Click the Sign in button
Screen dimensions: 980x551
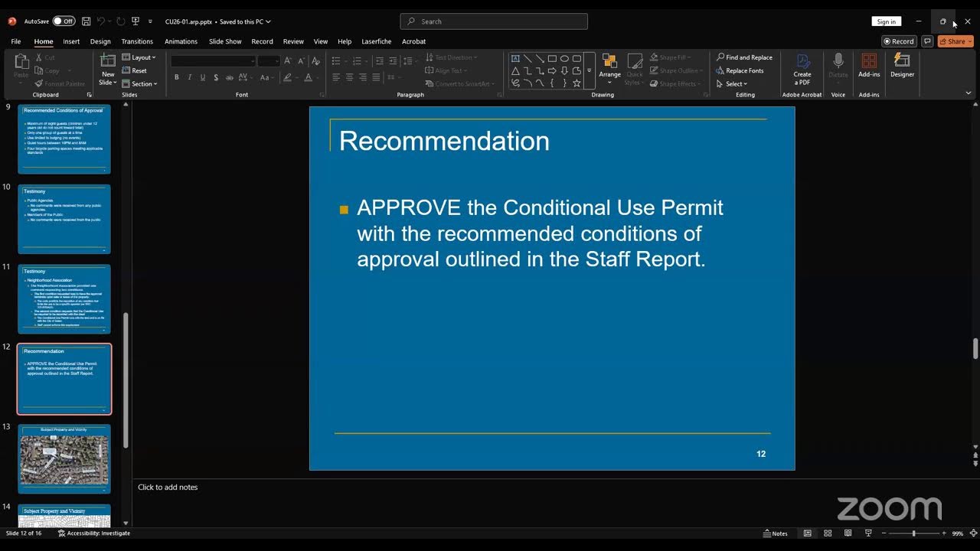pos(886,21)
